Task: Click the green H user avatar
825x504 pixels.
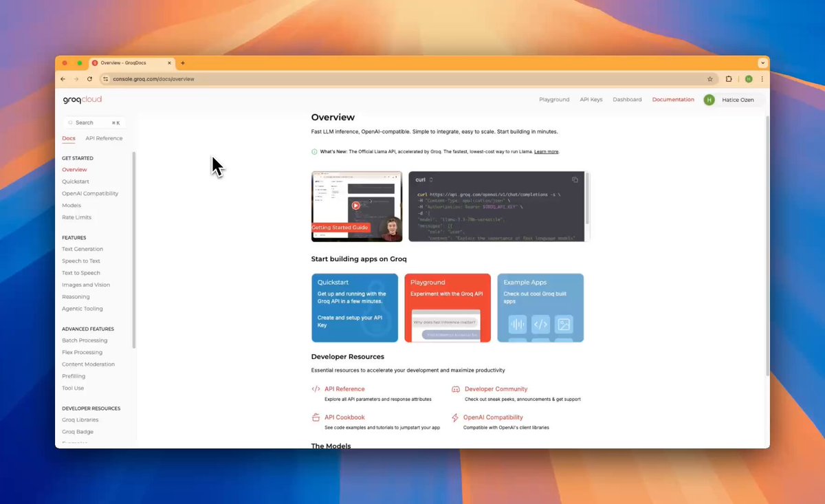Action: click(x=709, y=100)
